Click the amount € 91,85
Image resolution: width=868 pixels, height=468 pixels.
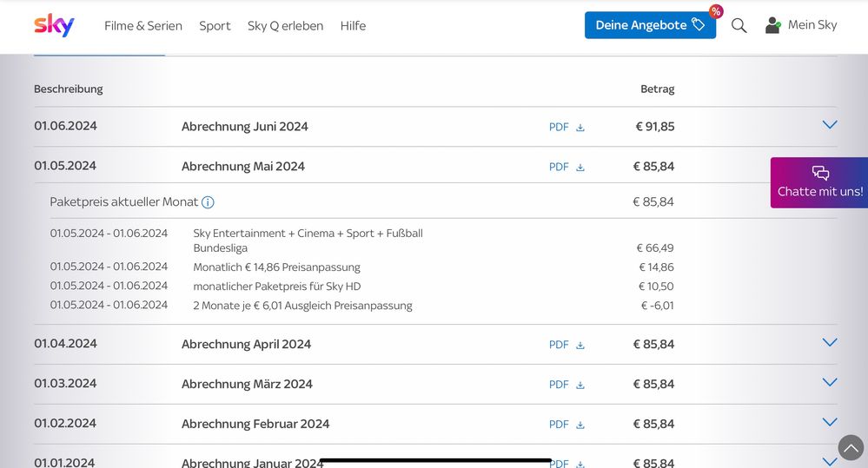655,127
